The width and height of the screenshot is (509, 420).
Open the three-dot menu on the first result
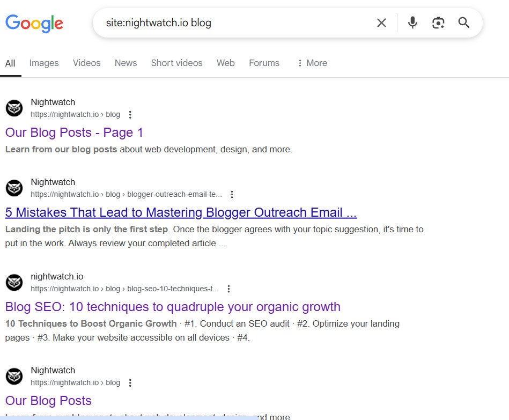(x=130, y=114)
